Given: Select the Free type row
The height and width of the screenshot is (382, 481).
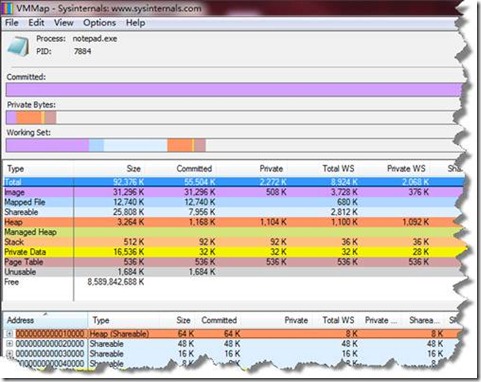Looking at the screenshot, I should [233, 282].
